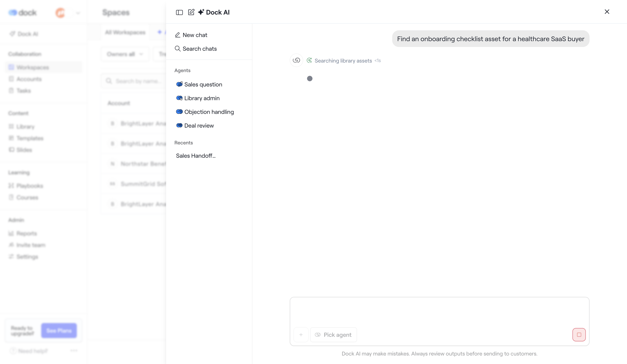Screen dimensions: 627x364
Task: Expand the workspace switcher chevron near the logo
Action: [x=78, y=13]
